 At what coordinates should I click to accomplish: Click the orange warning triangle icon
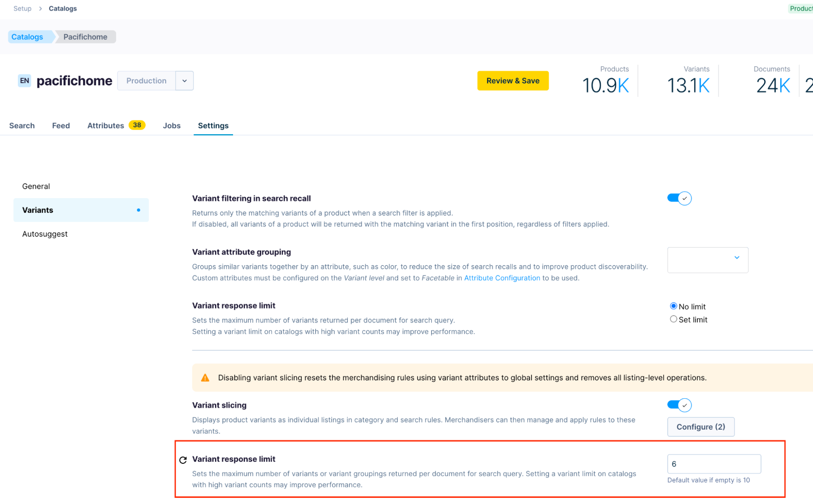[205, 377]
